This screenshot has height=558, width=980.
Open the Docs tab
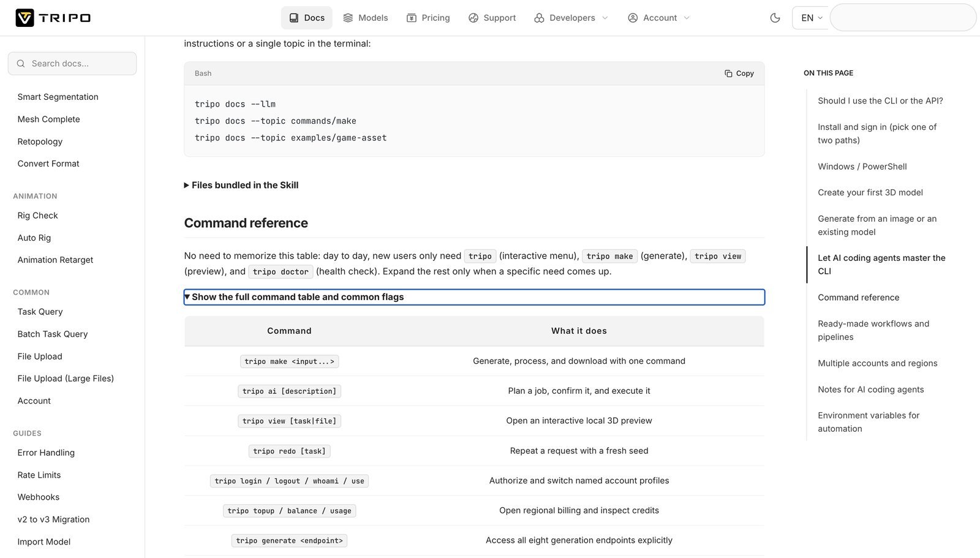307,18
